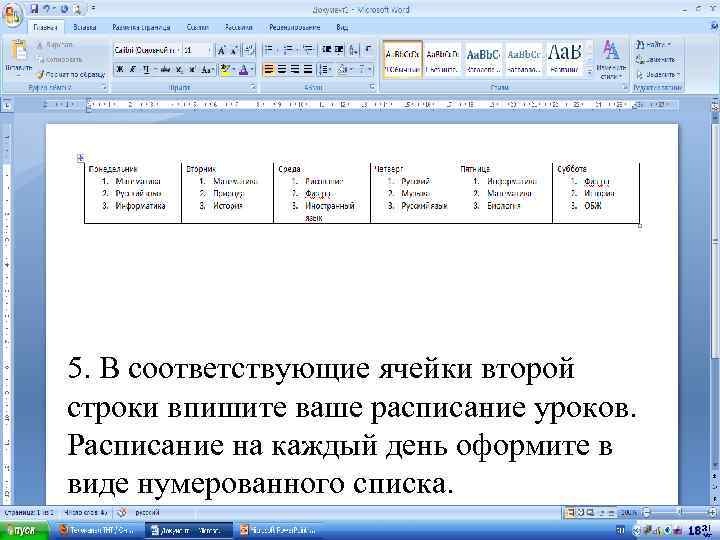Toggle italic К formatting
720x540 pixels.
pos(133,69)
